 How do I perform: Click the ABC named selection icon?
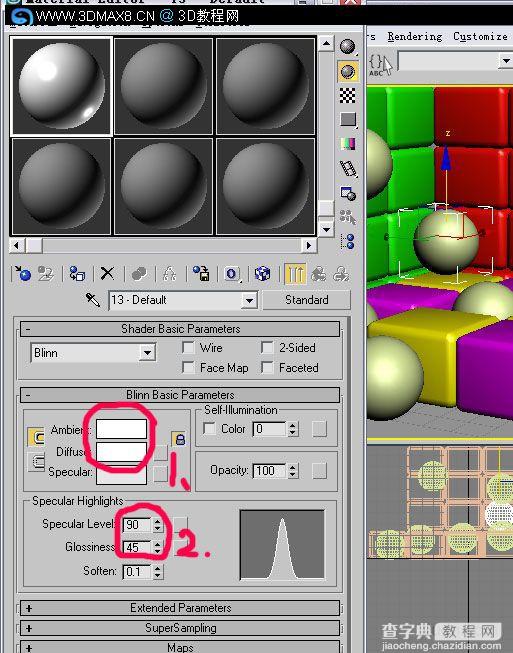pyautogui.click(x=380, y=65)
